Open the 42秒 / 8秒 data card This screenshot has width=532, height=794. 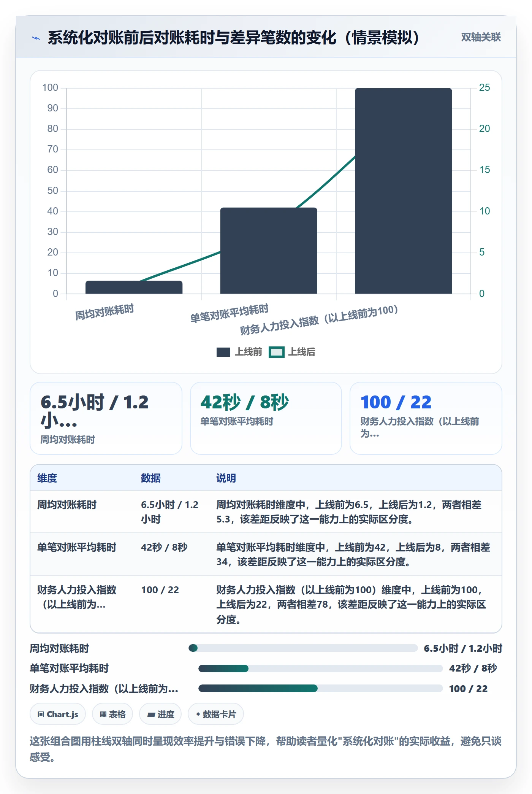coord(266,418)
